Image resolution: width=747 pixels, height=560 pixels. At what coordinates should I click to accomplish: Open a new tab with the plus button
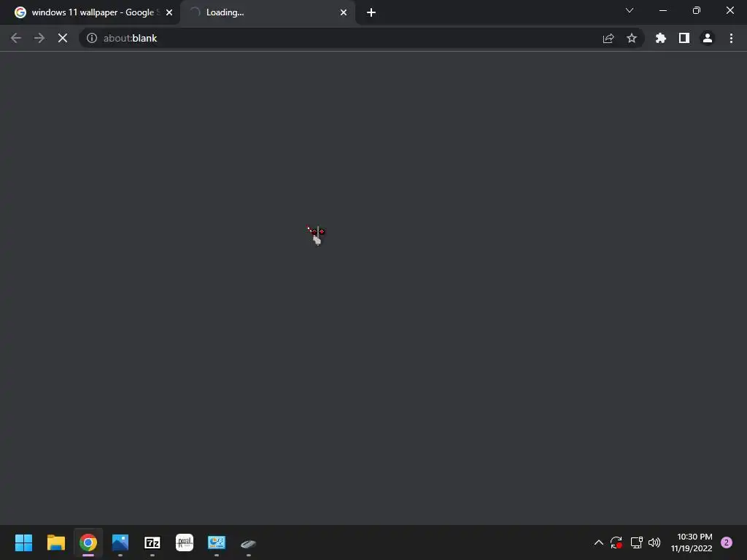(x=371, y=13)
